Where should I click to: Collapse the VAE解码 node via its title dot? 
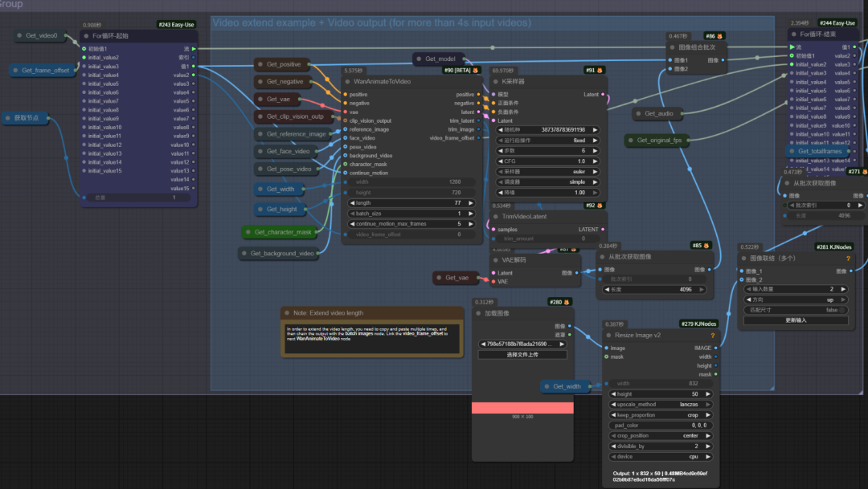[496, 260]
